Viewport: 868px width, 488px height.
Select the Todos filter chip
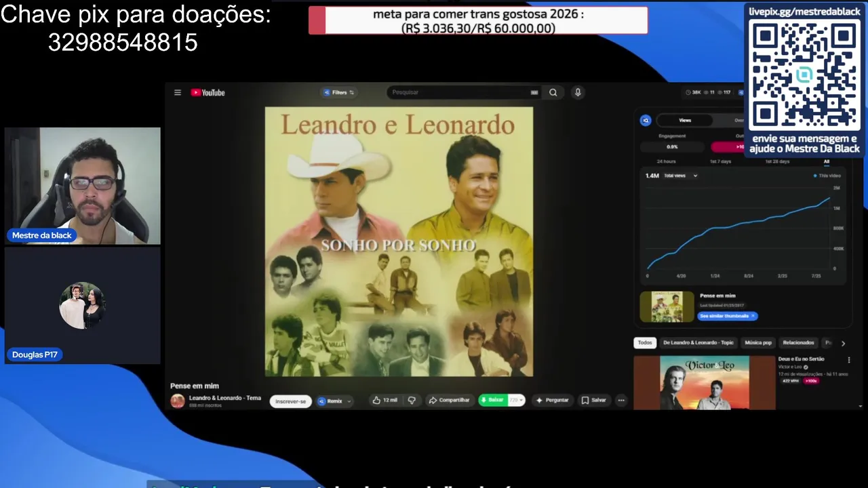(645, 343)
